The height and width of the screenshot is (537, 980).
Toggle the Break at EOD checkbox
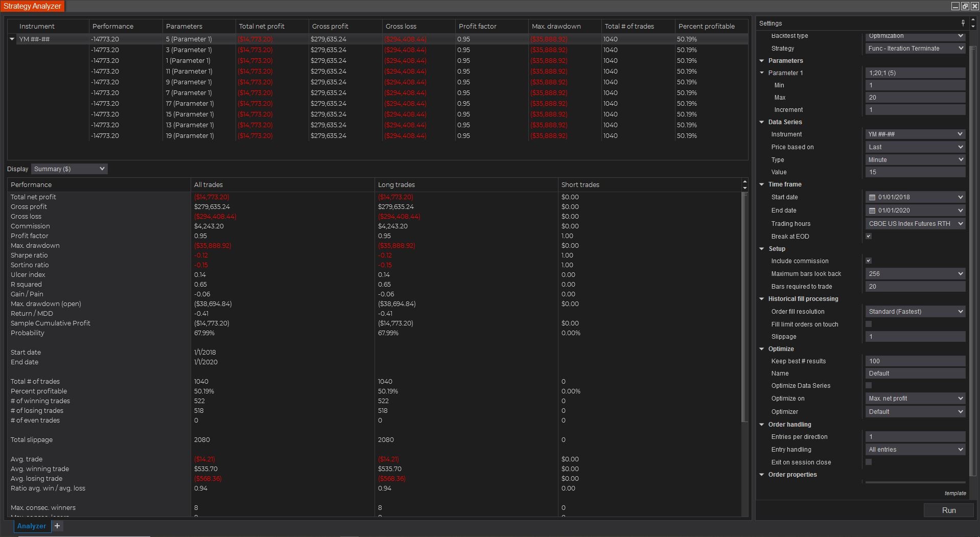tap(869, 236)
